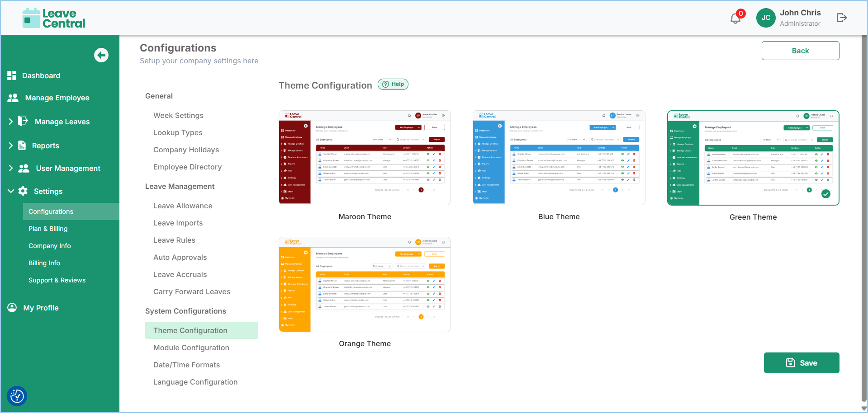Open the notifications bell icon
Screen dimensions: 868x413
click(735, 18)
